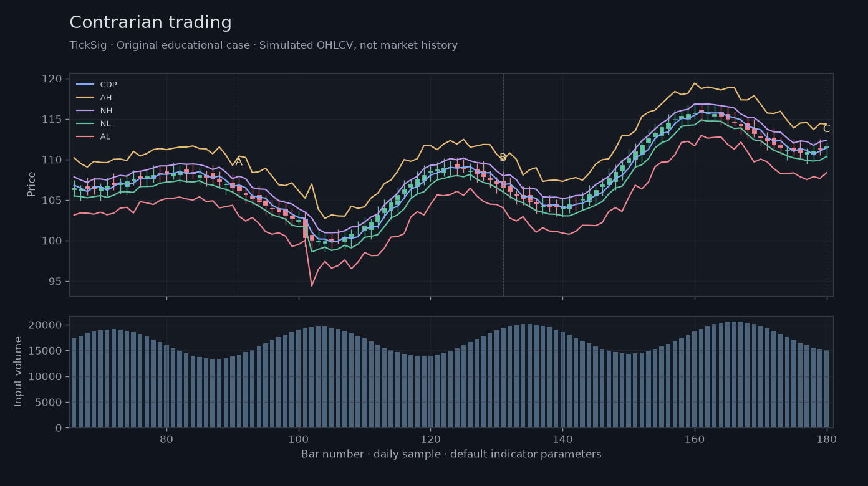
Task: Click the 'Price' y-axis label
Action: click(32, 184)
